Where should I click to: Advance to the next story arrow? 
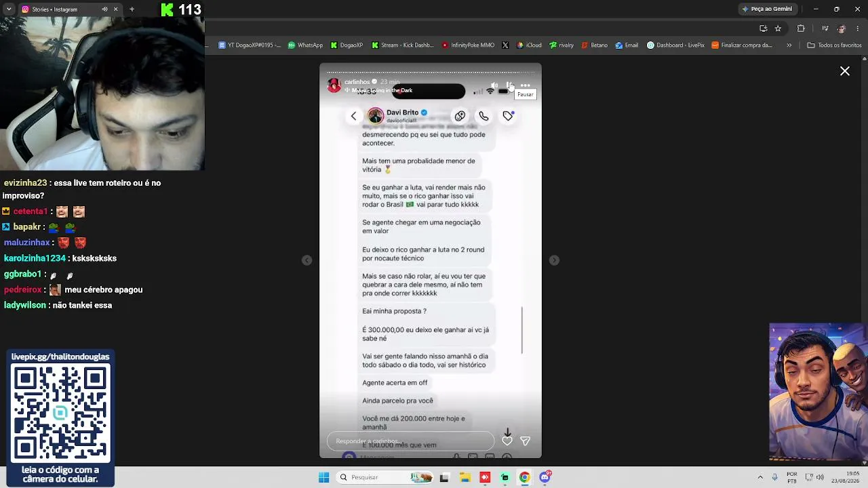[x=554, y=260]
